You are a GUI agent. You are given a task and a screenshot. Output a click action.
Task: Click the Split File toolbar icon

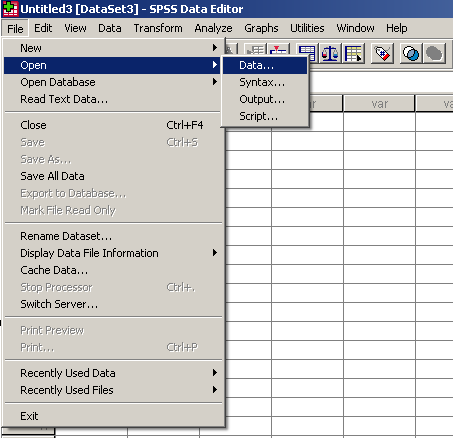coord(307,53)
